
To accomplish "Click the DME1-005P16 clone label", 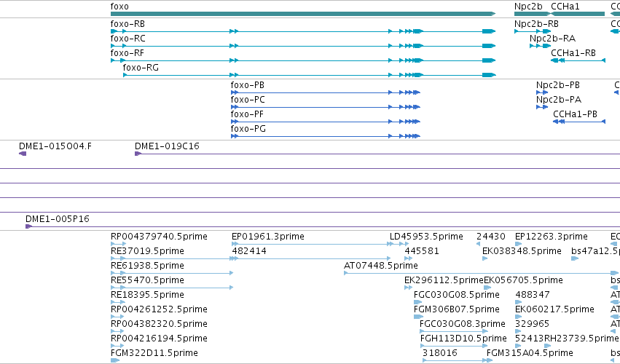I will pos(58,219).
